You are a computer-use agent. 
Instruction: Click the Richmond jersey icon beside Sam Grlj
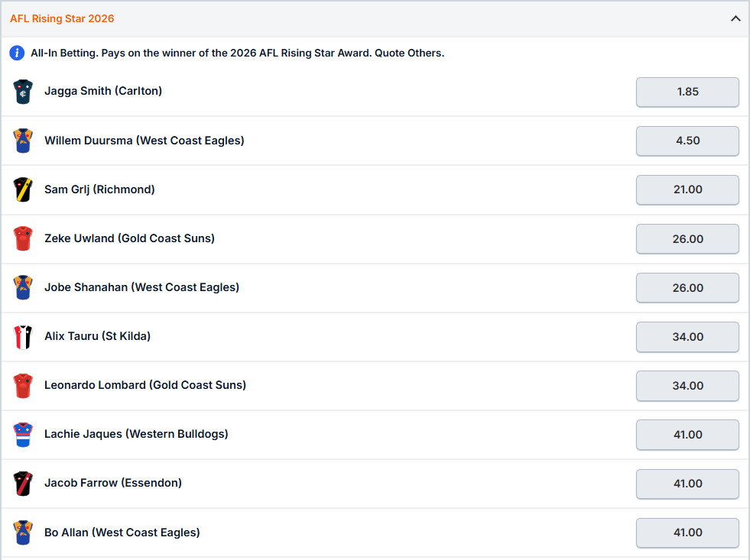[23, 189]
